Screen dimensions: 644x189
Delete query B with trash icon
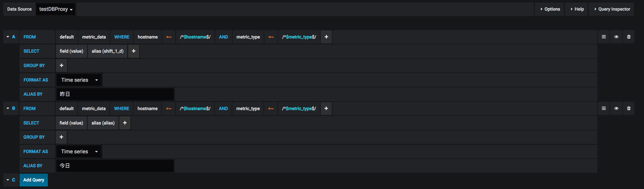tap(629, 108)
